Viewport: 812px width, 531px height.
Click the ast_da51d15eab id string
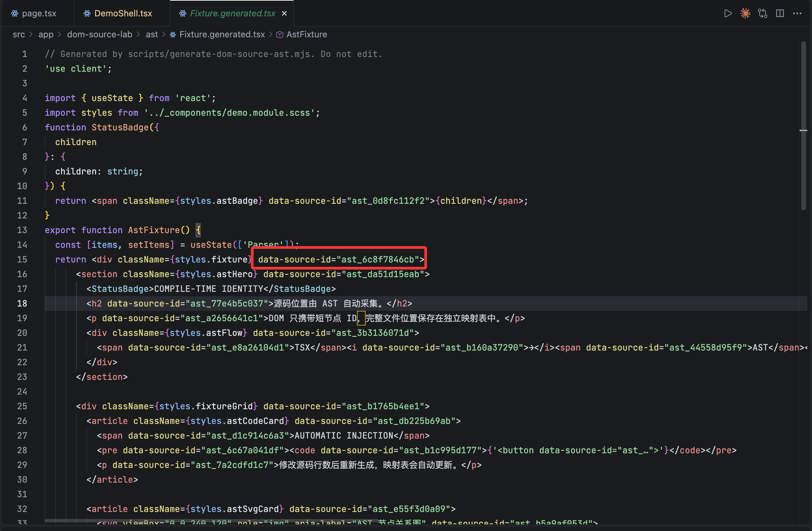tap(383, 274)
